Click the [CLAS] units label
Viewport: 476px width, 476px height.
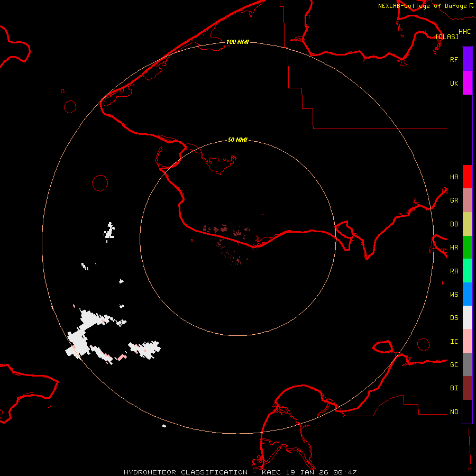coord(447,36)
